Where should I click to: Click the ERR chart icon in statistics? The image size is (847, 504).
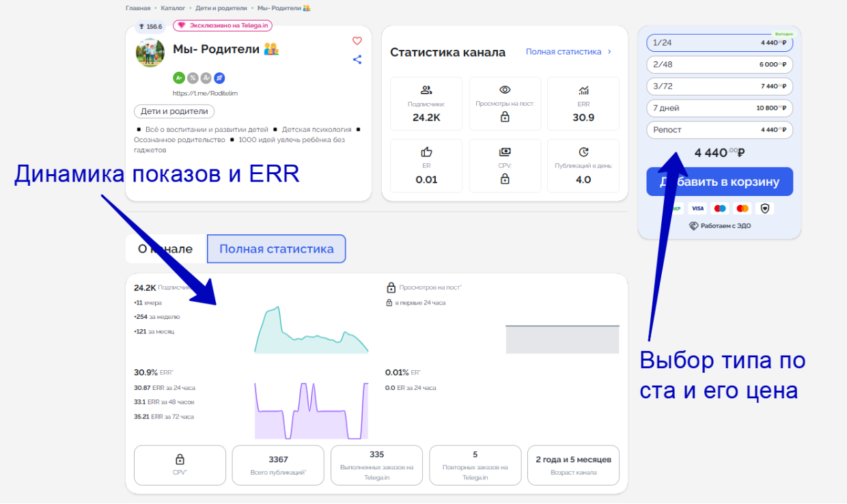pos(583,90)
